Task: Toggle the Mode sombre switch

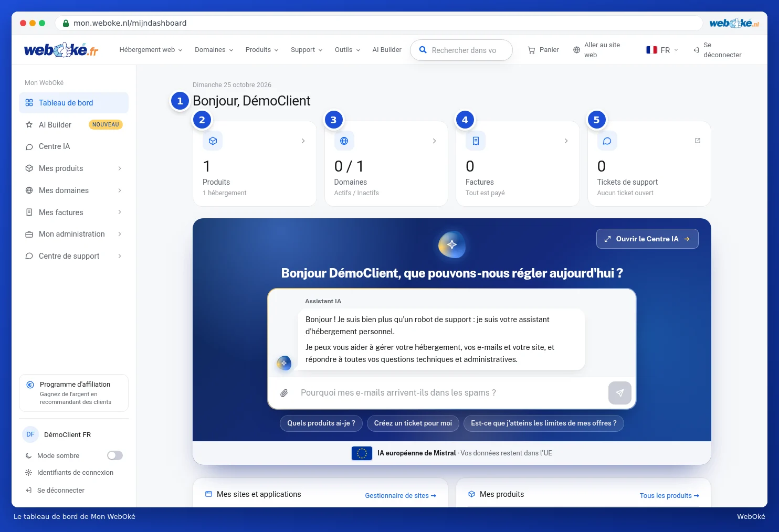Action: (115, 455)
